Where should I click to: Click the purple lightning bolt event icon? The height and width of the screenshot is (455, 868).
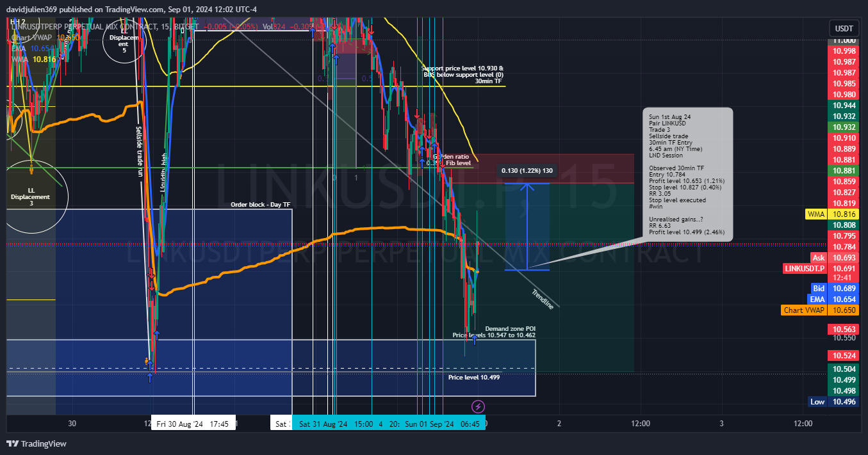click(478, 406)
